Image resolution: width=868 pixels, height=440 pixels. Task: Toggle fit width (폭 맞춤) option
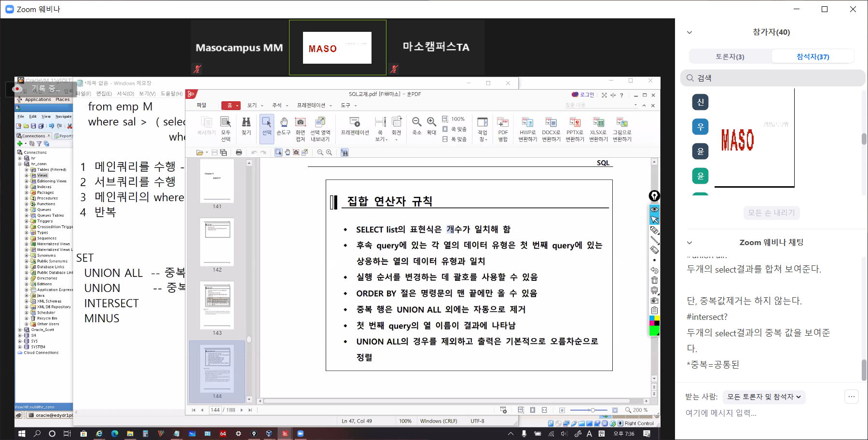coord(455,139)
